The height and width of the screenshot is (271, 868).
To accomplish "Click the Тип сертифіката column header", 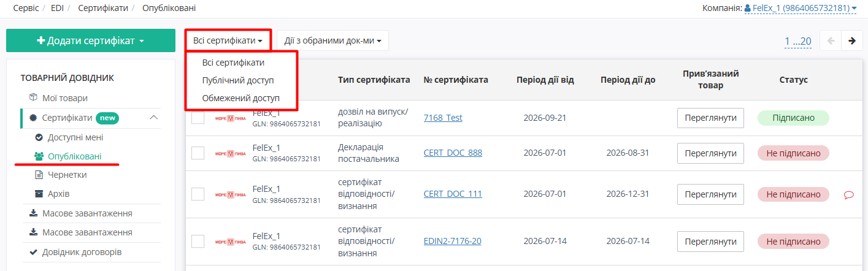I will (374, 80).
